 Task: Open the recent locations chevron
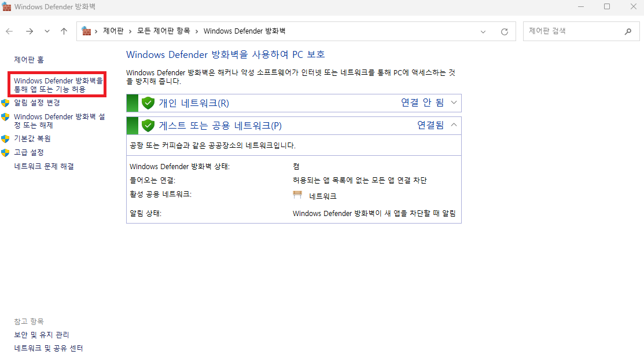click(x=47, y=31)
